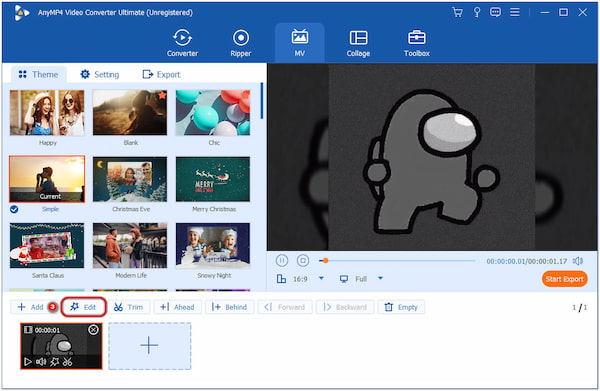Image resolution: width=600 pixels, height=391 pixels.
Task: Click the video preview area
Action: [x=432, y=157]
